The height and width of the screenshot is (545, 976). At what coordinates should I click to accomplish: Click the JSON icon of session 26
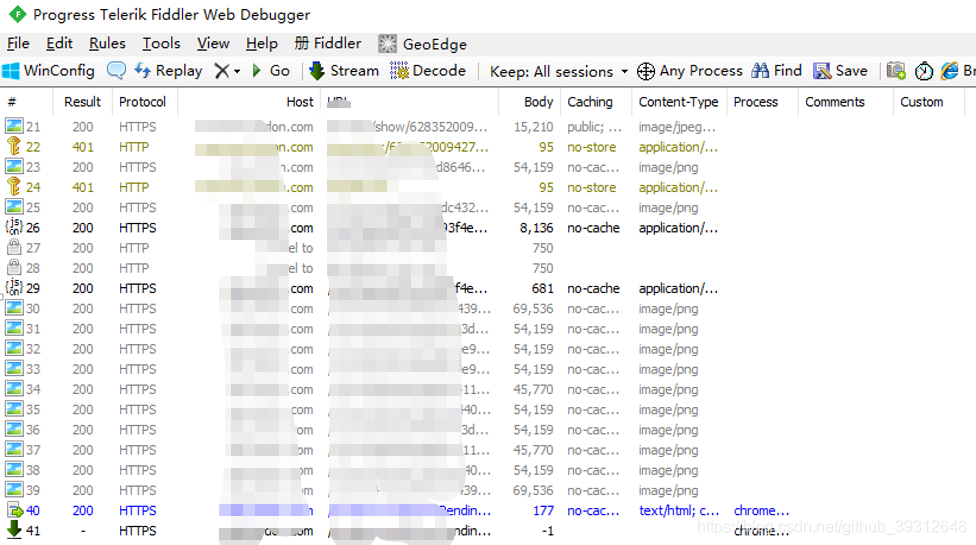14,227
